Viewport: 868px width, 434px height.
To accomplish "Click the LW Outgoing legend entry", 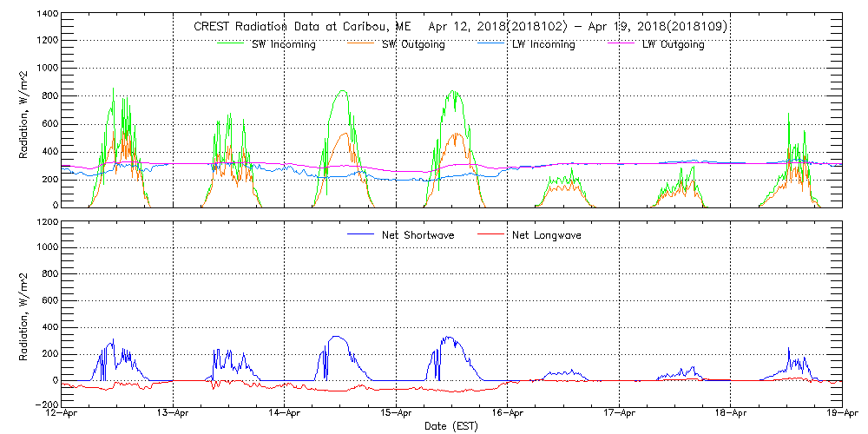I will click(x=673, y=44).
